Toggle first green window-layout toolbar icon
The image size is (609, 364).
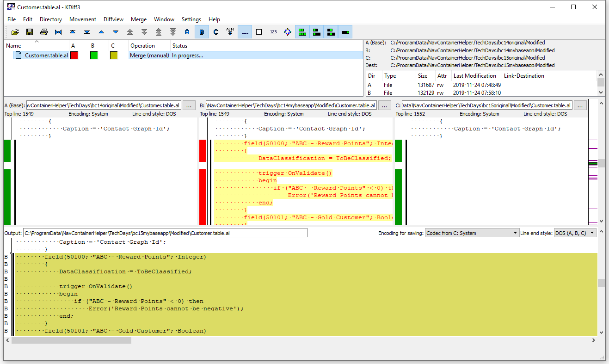[302, 32]
